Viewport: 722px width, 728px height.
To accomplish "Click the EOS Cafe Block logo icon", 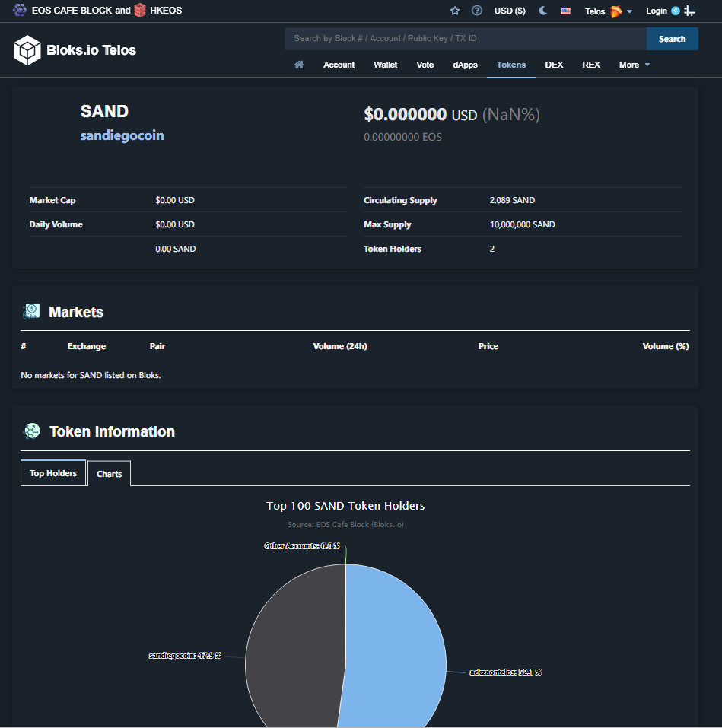I will pos(20,10).
